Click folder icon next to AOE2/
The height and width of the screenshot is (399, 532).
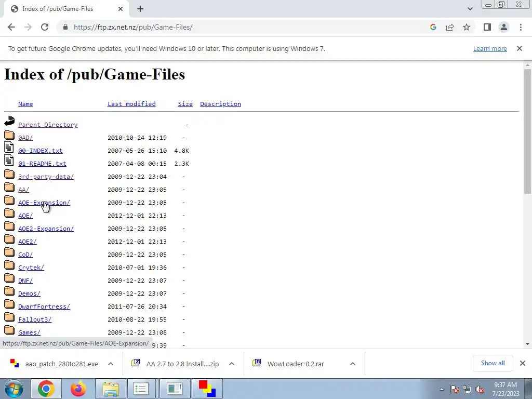tap(9, 239)
